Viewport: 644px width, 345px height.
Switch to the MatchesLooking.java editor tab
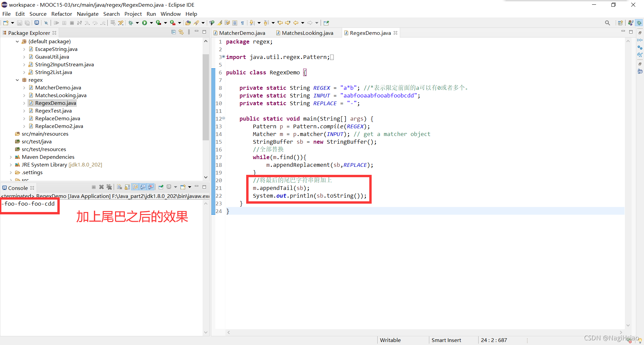[x=304, y=33]
